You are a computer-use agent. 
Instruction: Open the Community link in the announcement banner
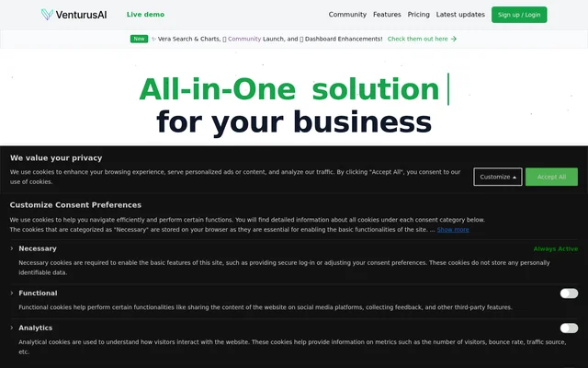[244, 39]
